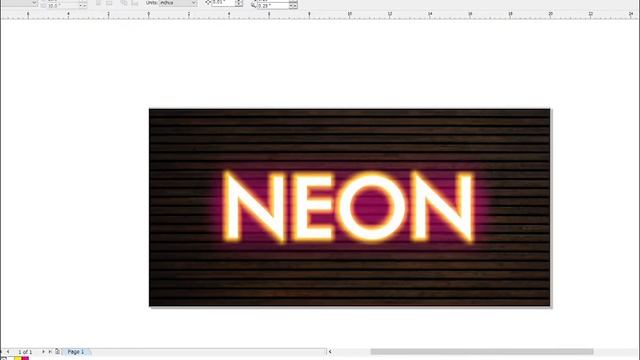Go to the previous page arrow
Viewport: 640px width, 360px height.
8,351
